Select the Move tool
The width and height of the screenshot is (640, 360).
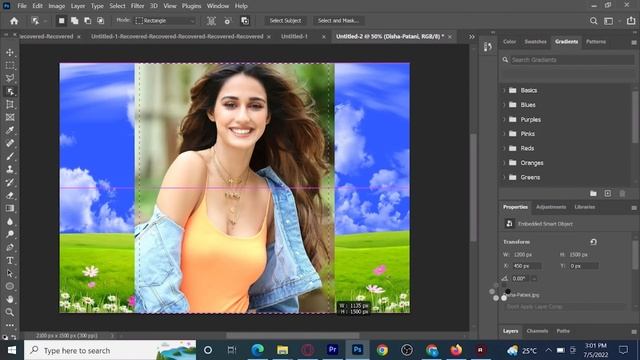10,52
